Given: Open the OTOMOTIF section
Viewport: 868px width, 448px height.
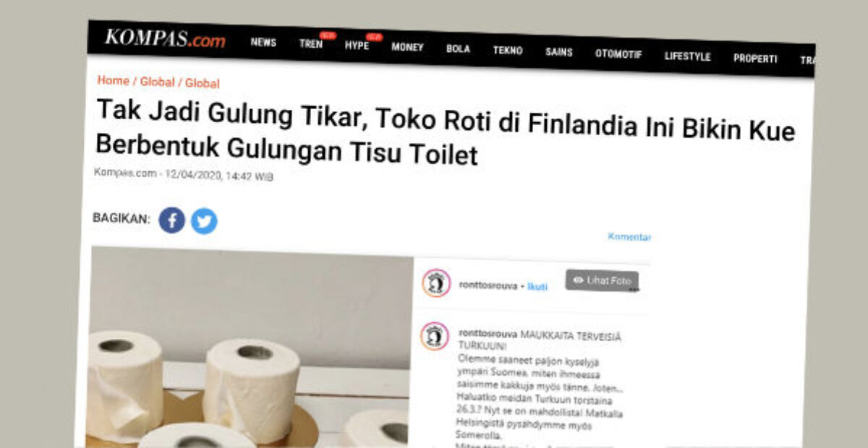Looking at the screenshot, I should point(618,54).
